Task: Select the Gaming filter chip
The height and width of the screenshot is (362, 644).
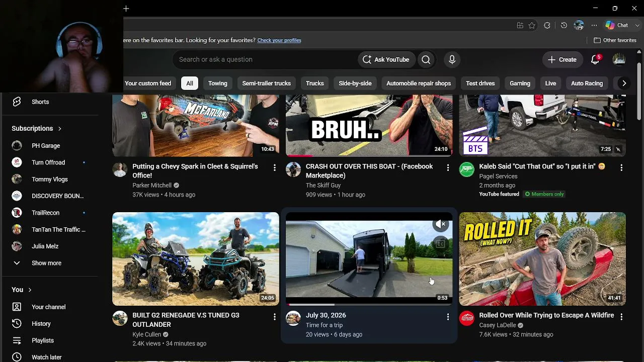Action: 520,83
